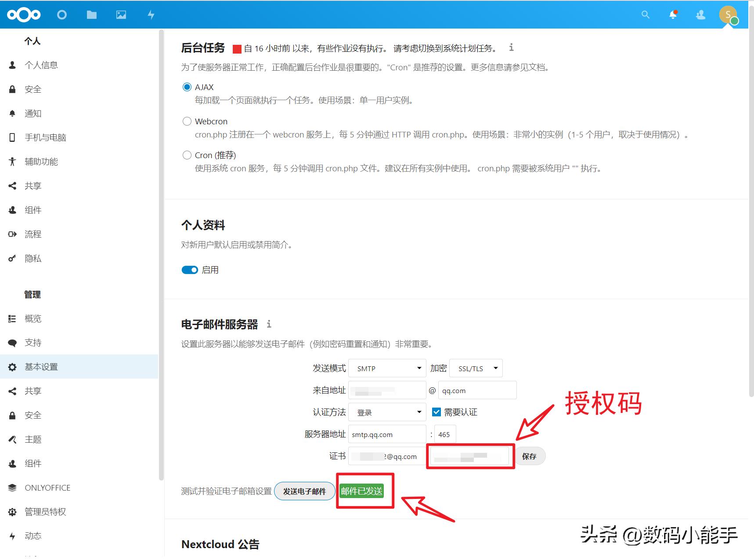Open the 认证方法 登录 dropdown
Screen dimensions: 754x560
pyautogui.click(x=386, y=412)
